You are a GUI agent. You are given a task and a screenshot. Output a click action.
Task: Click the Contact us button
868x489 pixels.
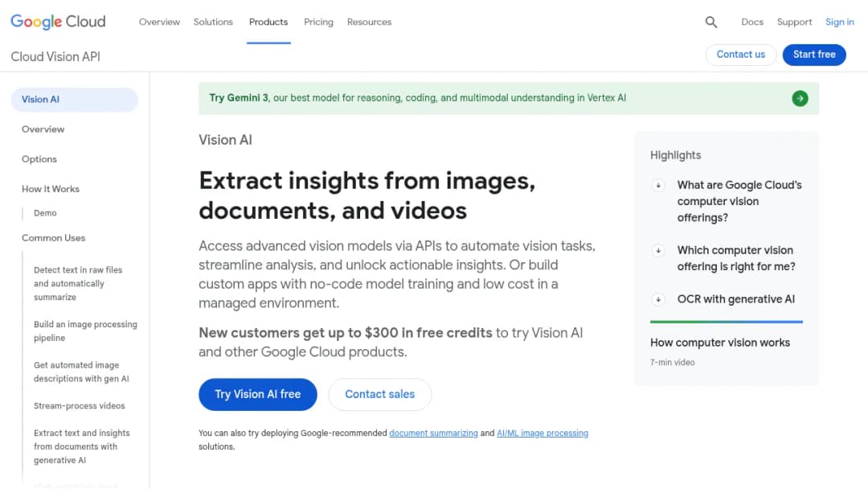tap(741, 55)
